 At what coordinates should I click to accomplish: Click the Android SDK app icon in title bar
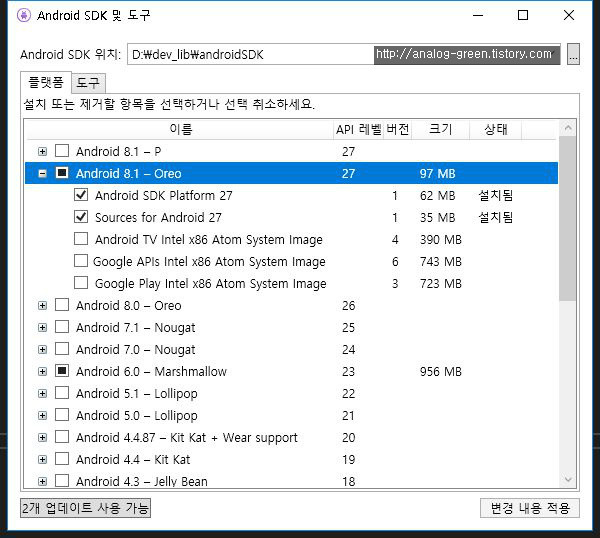(x=24, y=15)
